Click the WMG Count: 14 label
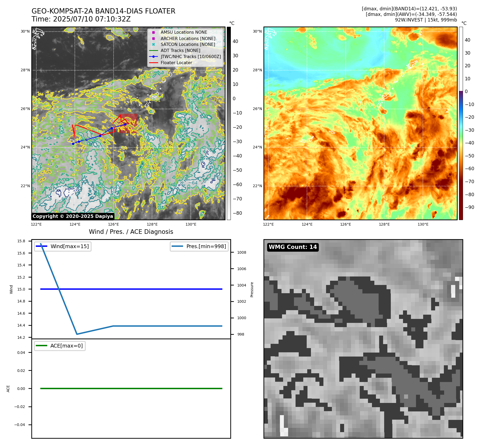 [293, 247]
